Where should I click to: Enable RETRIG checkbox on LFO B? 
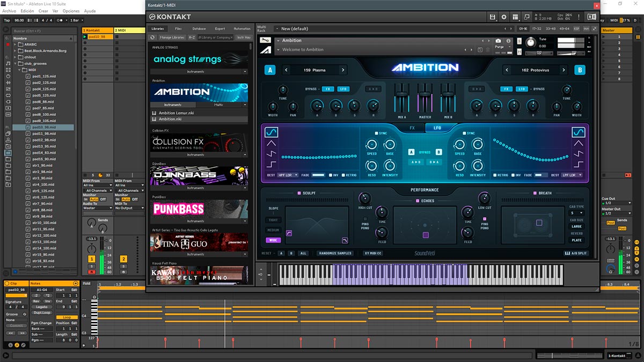(495, 175)
